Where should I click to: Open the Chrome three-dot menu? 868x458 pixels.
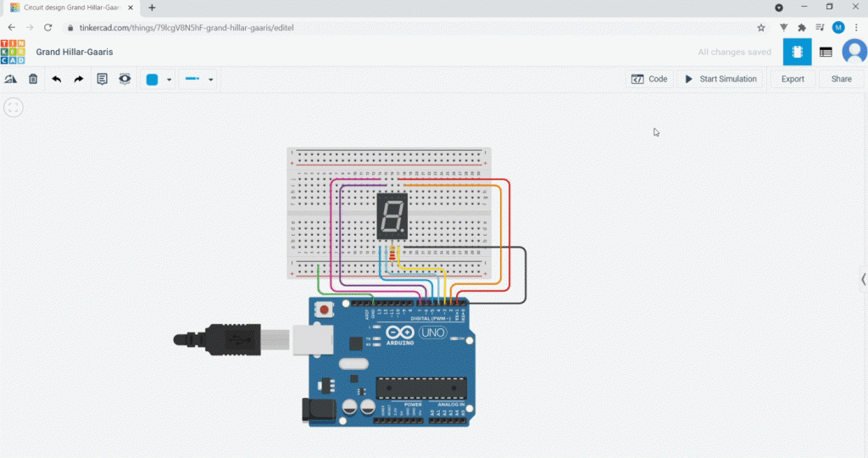(856, 28)
